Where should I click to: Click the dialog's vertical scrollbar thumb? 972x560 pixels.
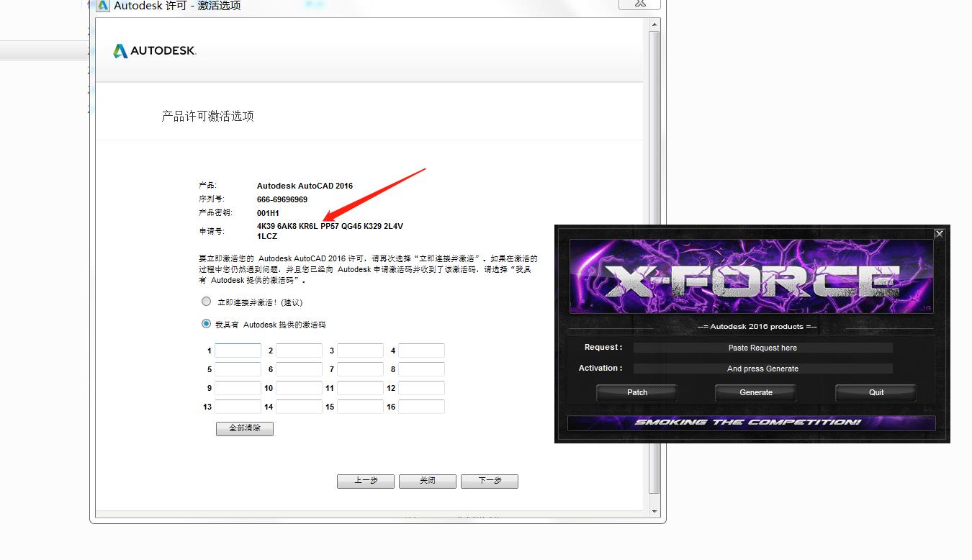(654, 259)
